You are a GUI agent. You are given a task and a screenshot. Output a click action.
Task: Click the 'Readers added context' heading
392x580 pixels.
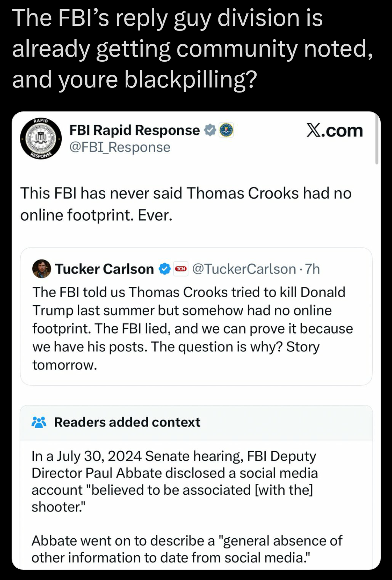coord(127,422)
